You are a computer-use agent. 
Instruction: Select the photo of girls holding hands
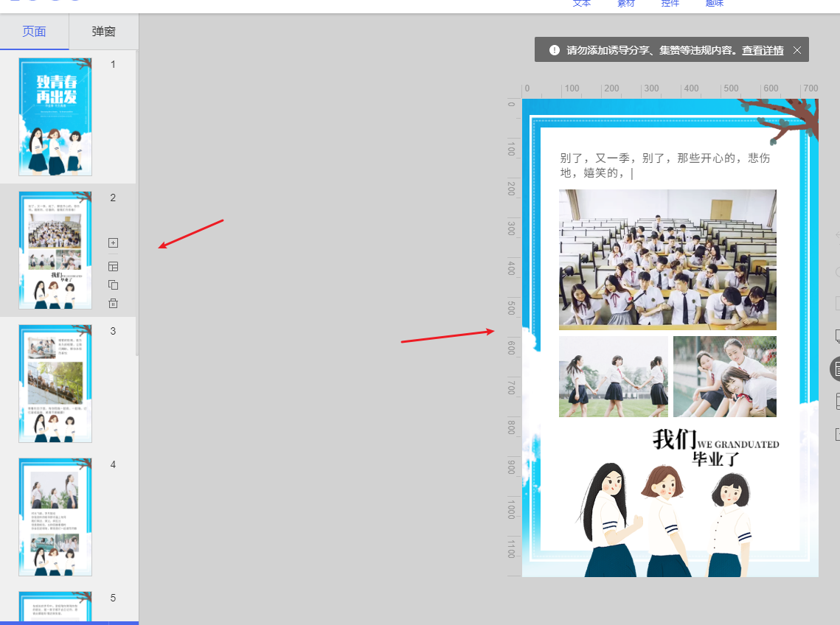click(x=614, y=377)
